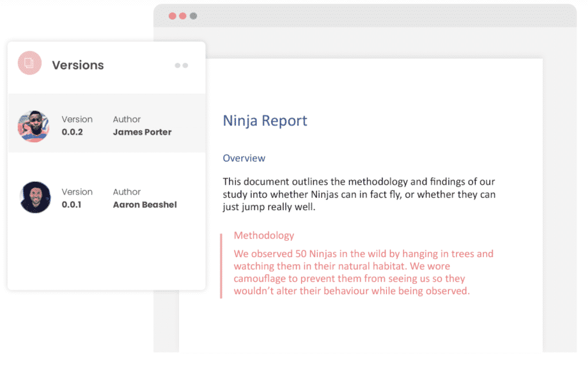Click the author name James Porter
Image resolution: width=588 pixels, height=366 pixels.
point(142,132)
